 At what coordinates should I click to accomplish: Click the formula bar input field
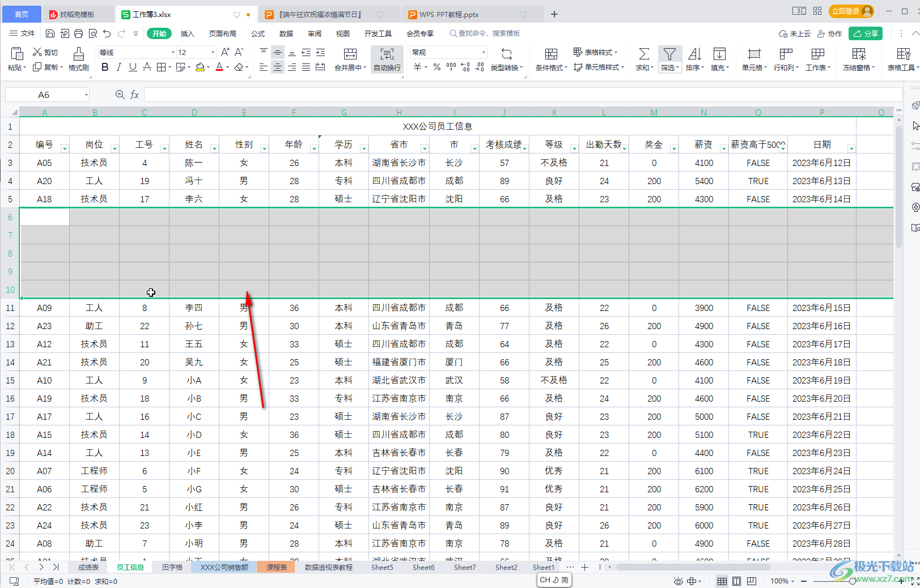point(522,95)
